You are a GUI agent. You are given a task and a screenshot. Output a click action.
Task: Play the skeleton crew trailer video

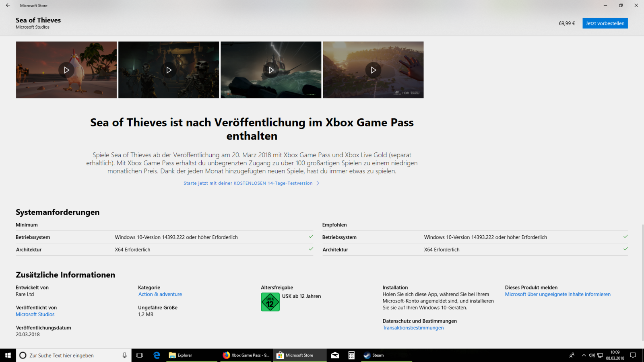[169, 70]
